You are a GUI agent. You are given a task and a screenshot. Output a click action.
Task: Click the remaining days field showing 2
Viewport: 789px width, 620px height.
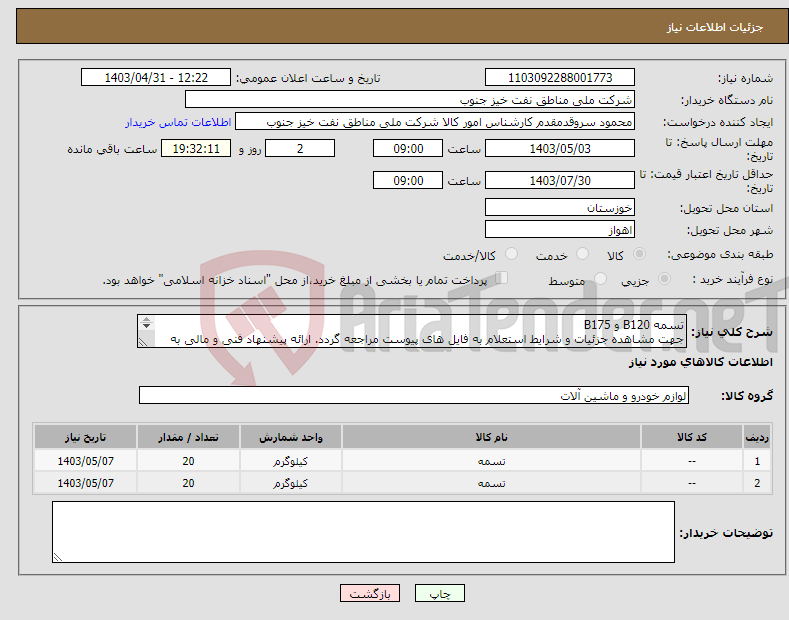pyautogui.click(x=300, y=148)
